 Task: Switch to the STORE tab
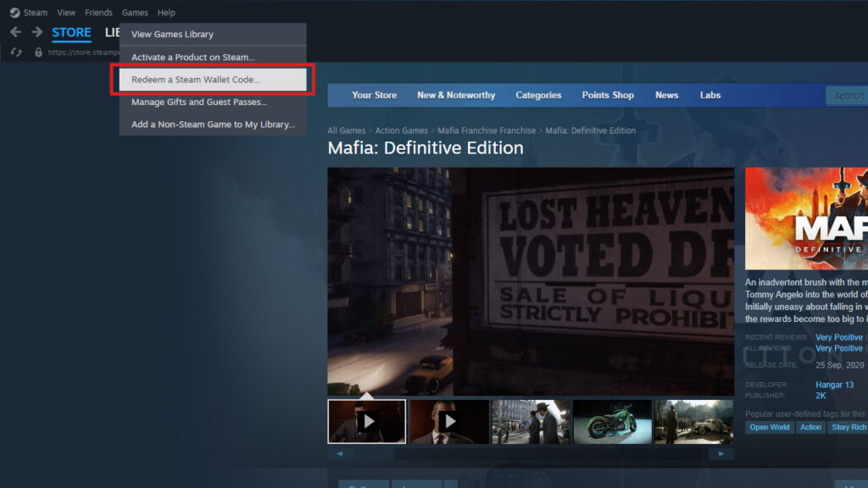point(71,32)
